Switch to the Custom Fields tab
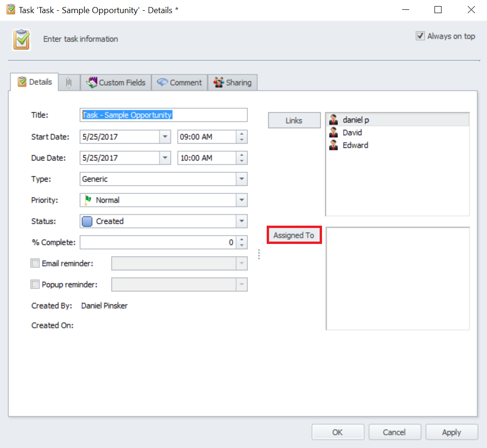This screenshot has width=487, height=448. click(116, 83)
